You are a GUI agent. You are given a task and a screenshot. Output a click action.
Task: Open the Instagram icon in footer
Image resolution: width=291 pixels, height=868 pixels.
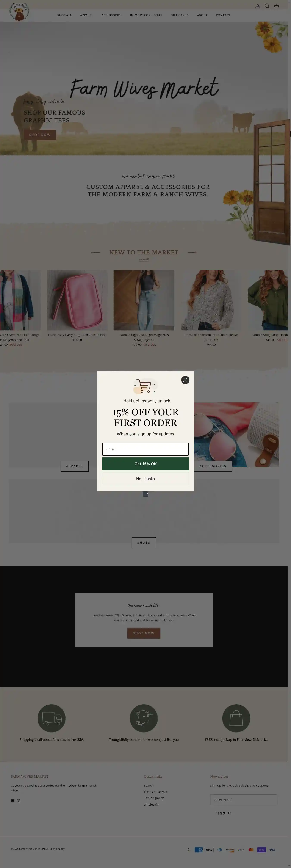(x=19, y=801)
